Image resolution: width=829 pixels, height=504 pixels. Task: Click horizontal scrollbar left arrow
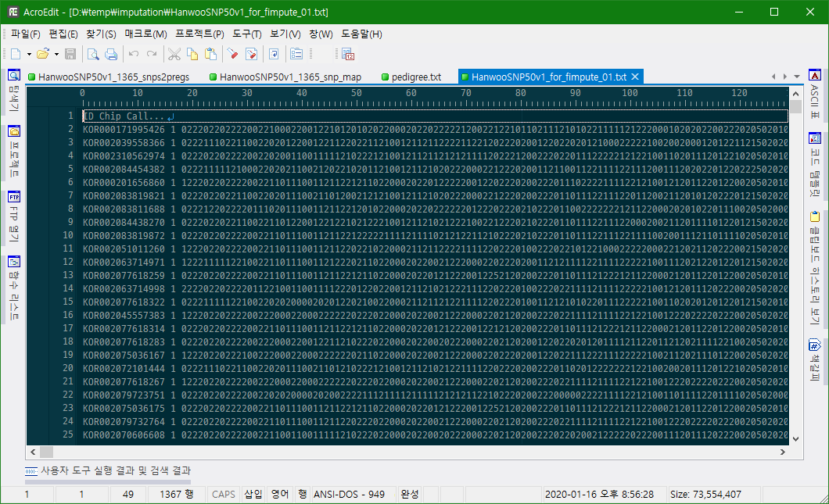point(33,452)
